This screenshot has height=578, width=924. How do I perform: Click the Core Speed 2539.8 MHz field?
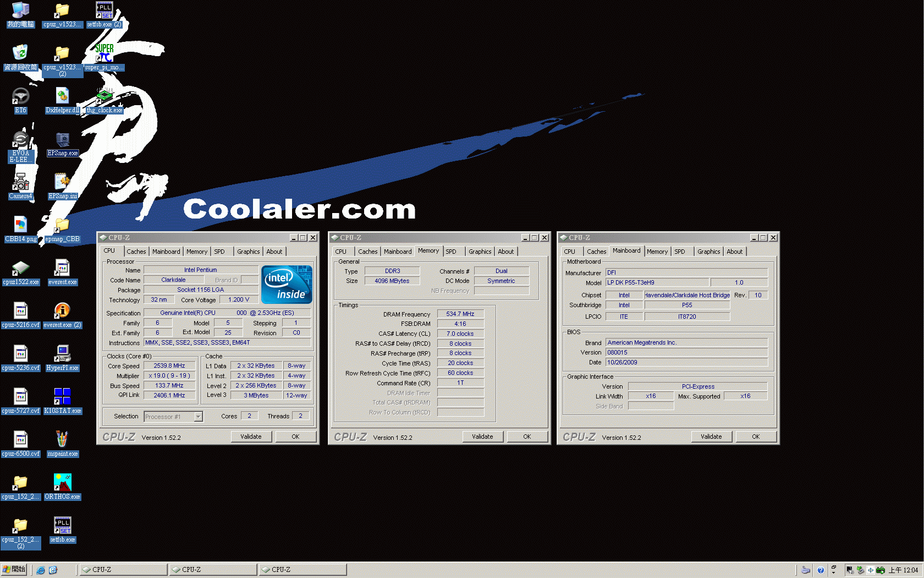169,366
